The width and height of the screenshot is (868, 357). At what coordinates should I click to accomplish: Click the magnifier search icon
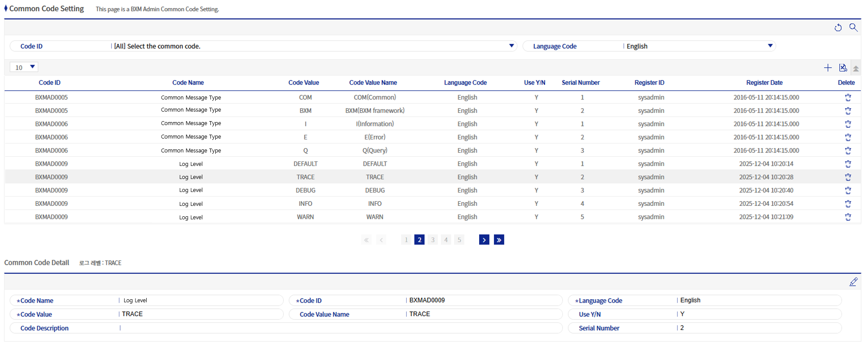point(853,27)
